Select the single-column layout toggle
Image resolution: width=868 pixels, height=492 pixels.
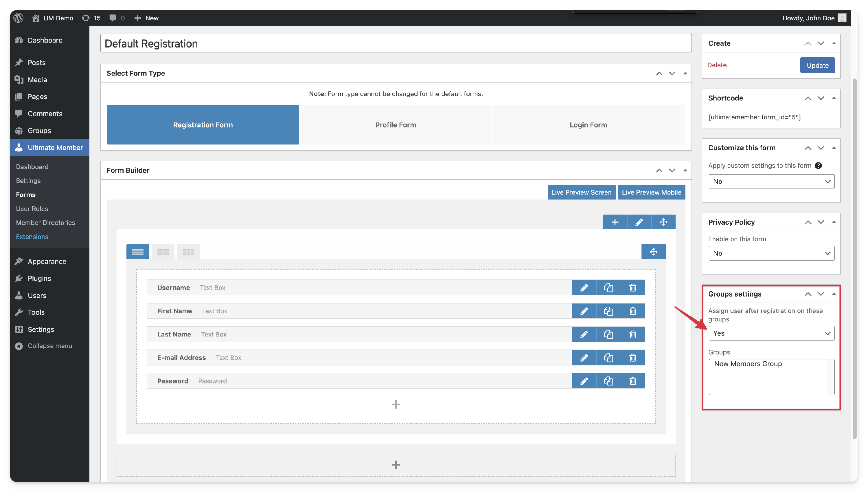[137, 252]
